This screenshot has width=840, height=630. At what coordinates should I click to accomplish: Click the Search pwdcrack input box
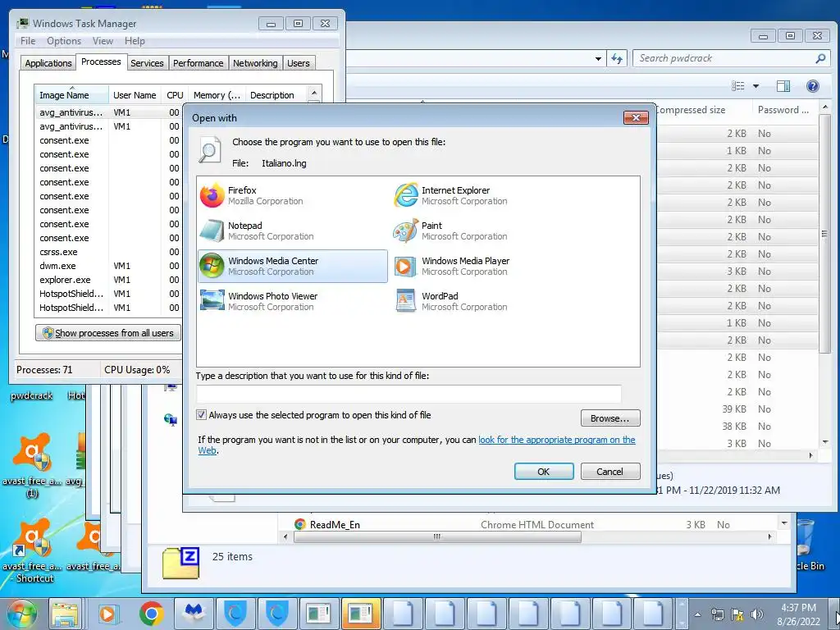pyautogui.click(x=725, y=58)
